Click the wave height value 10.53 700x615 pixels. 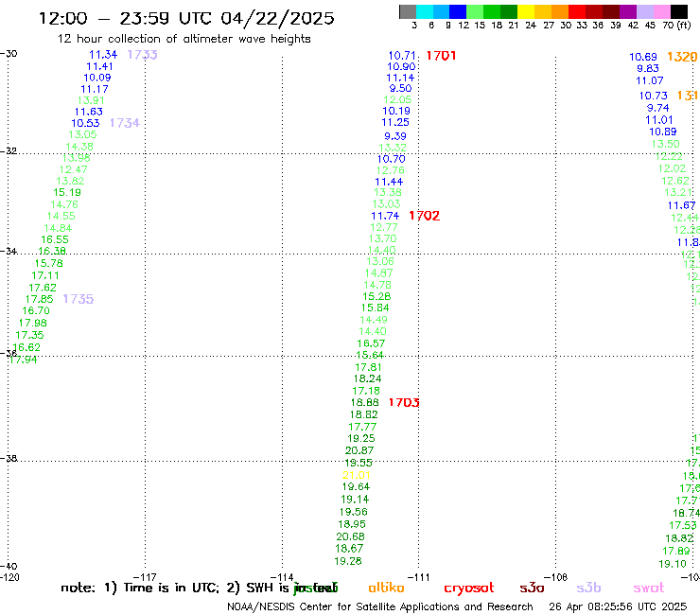(85, 123)
